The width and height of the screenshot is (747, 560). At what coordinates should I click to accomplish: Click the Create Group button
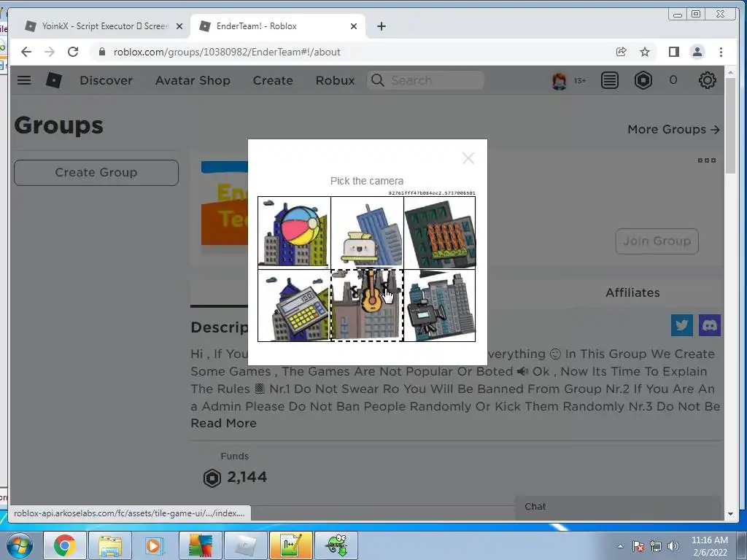point(96,172)
